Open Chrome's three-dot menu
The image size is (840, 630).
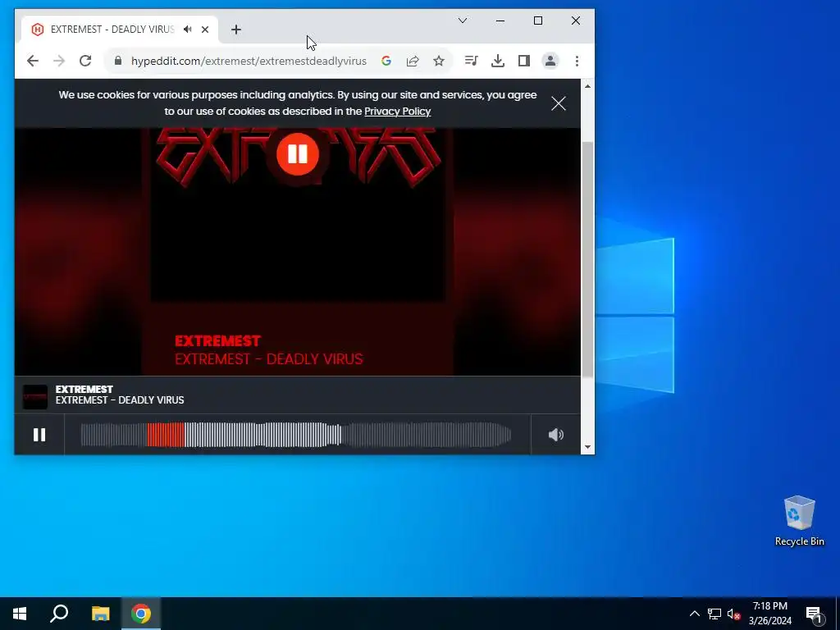click(577, 61)
